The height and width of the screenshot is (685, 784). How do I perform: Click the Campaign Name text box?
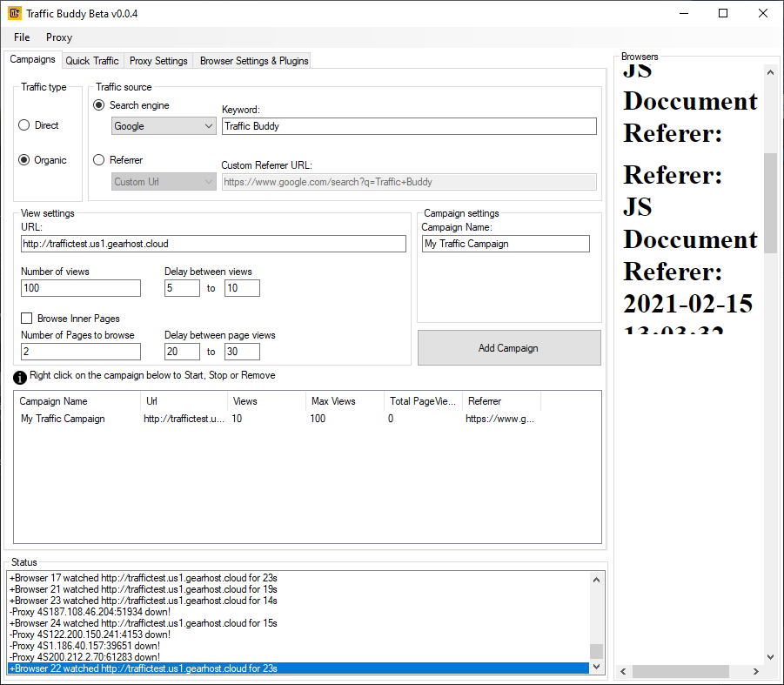(x=505, y=244)
